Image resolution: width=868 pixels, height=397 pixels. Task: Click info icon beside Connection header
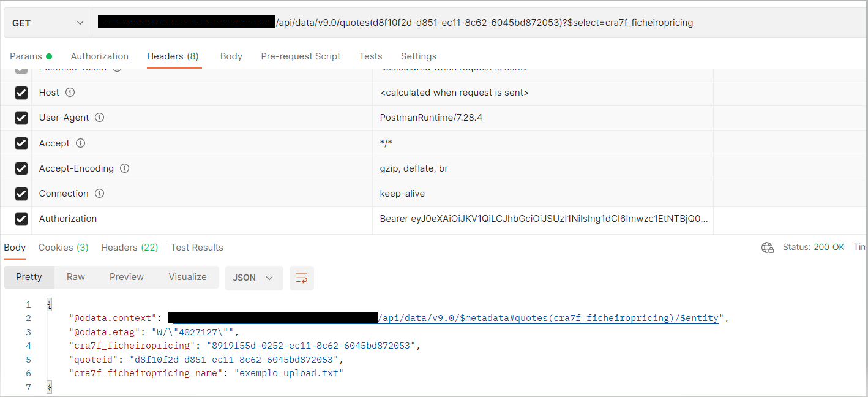click(x=99, y=194)
